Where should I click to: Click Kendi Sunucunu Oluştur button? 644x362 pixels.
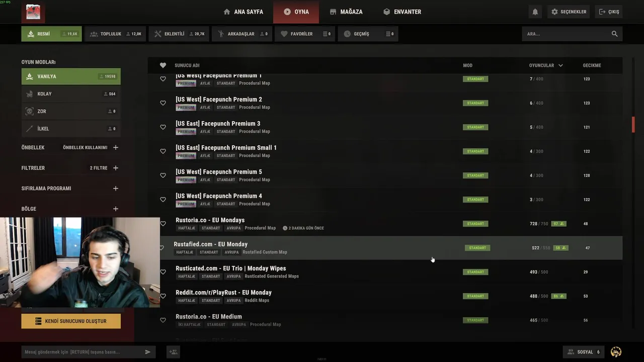coord(71,321)
